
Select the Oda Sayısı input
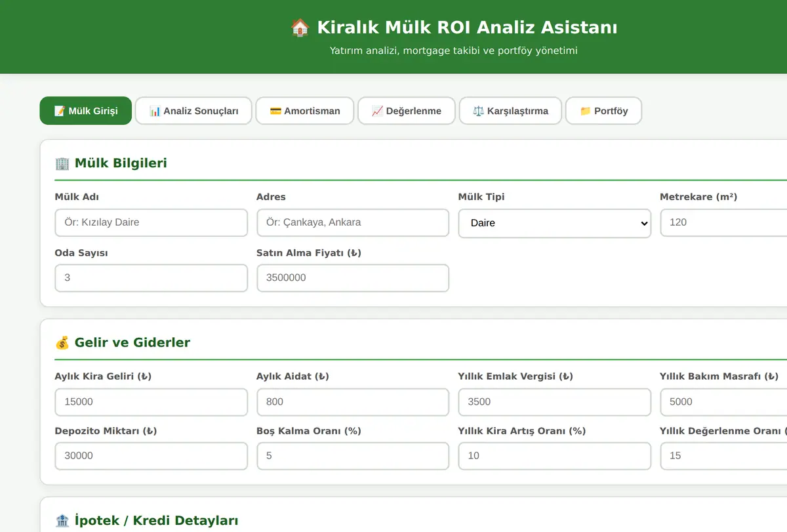(x=151, y=277)
